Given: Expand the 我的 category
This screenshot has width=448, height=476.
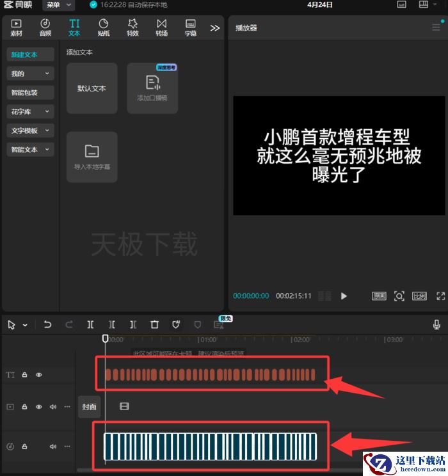Looking at the screenshot, I should pos(30,74).
